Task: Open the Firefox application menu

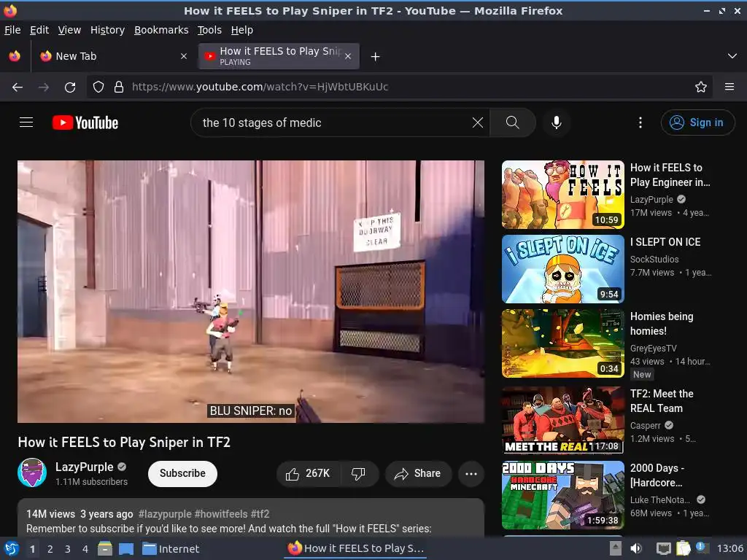Action: pos(729,87)
